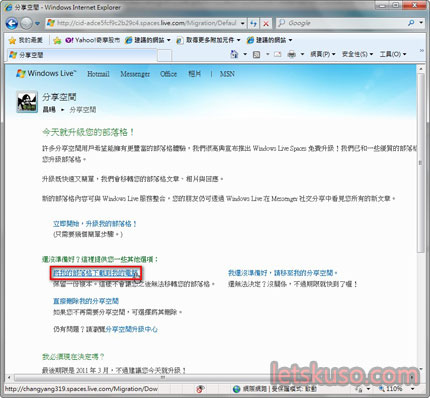Select the 分享空間 browser tab
Image resolution: width=430 pixels, height=398 pixels.
click(82, 55)
